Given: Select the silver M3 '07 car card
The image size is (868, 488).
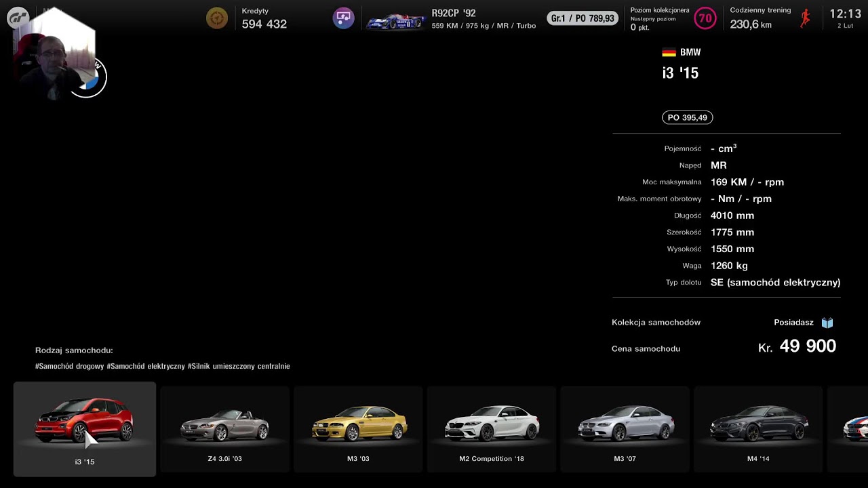Looking at the screenshot, I should pos(625,429).
